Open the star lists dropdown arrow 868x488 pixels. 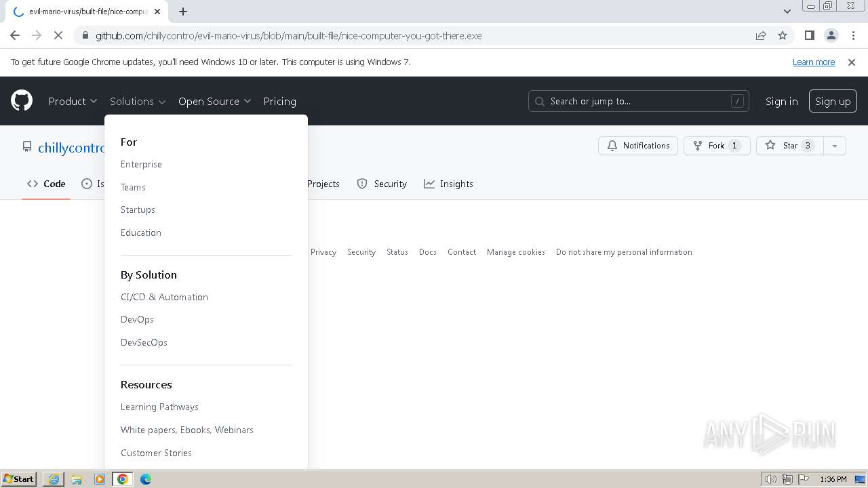point(835,146)
